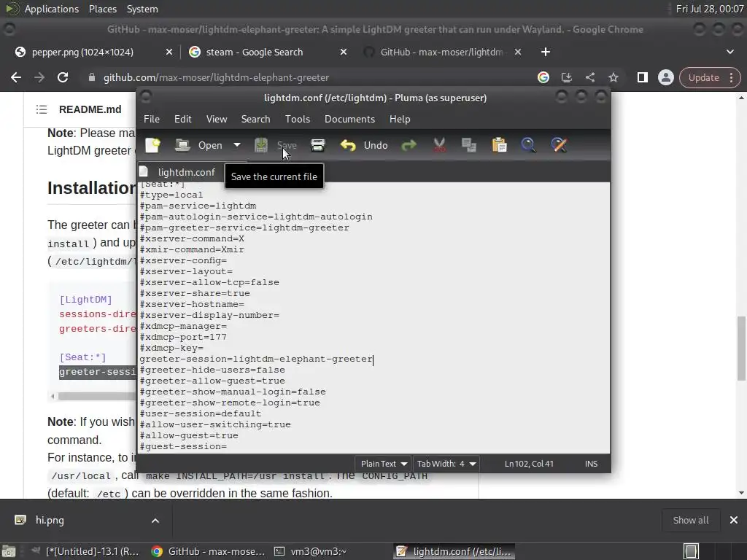Reload the GitHub page
Image resolution: width=747 pixels, height=560 pixels.
63,77
